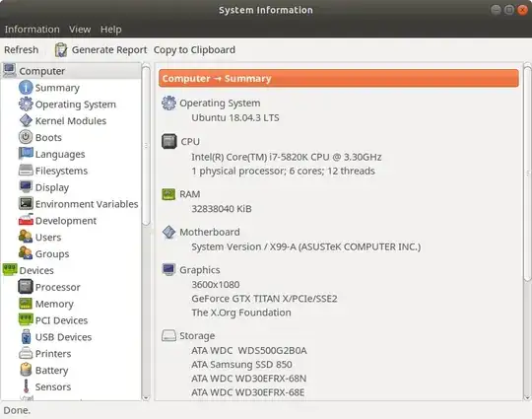Click the text Ubuntu 18.04.3 LTS
Viewport: 532px width, 419px height.
pos(235,118)
